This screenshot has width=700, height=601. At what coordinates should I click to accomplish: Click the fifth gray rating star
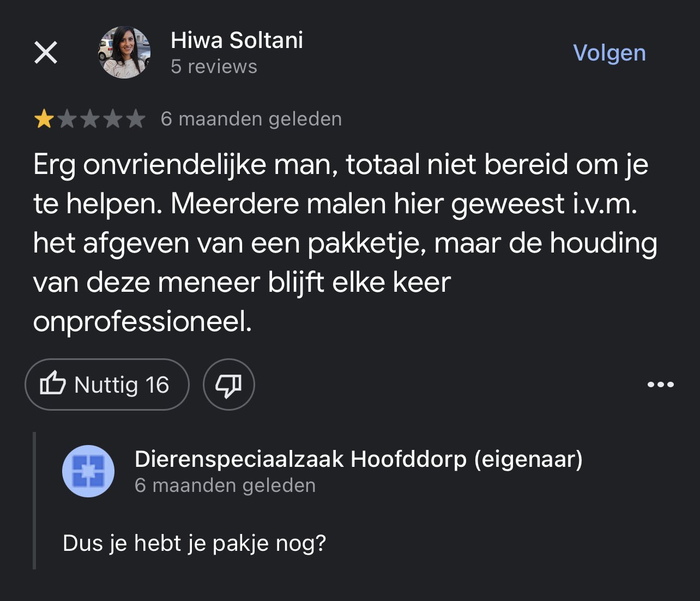(135, 119)
